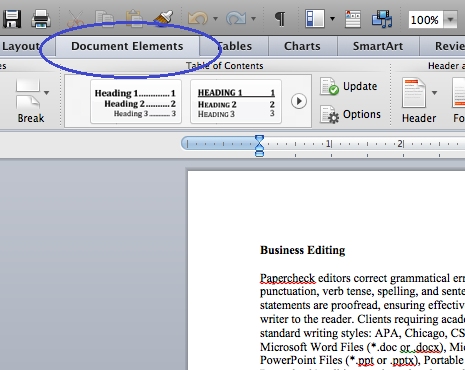This screenshot has height=370, width=465.
Task: Toggle the Sidebar icon
Action: pos(315,19)
